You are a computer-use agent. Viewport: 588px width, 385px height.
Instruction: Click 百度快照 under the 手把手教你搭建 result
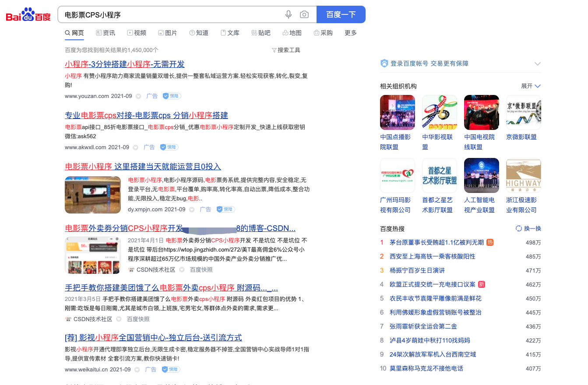click(138, 319)
